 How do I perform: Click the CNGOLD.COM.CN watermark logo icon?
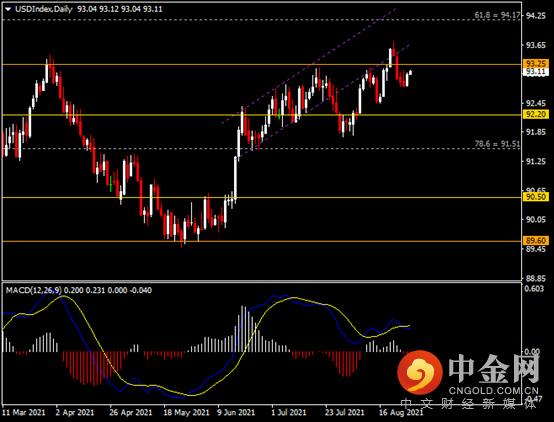[420, 373]
